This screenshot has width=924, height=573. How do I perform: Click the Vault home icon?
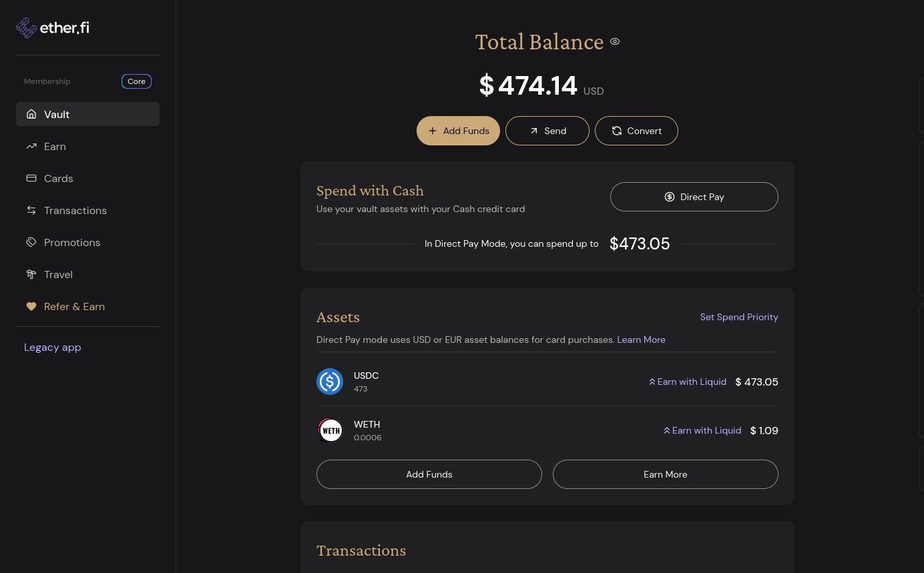[x=31, y=114]
